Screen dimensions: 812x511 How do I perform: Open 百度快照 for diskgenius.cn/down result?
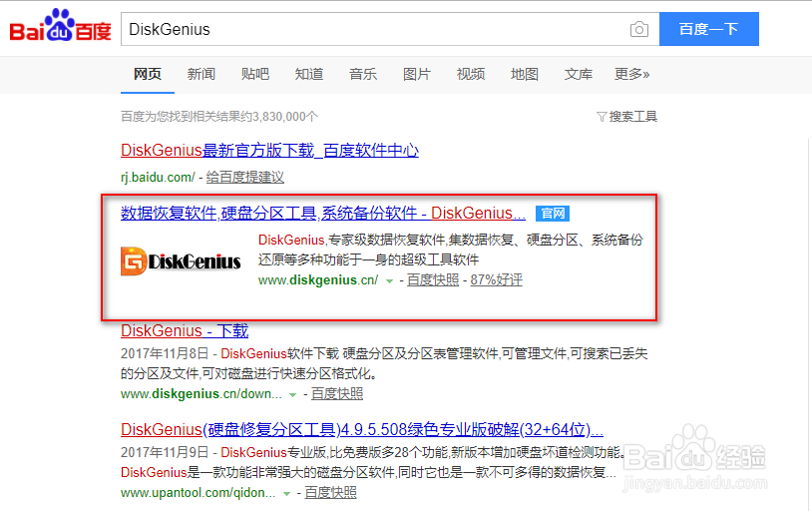tap(336, 394)
